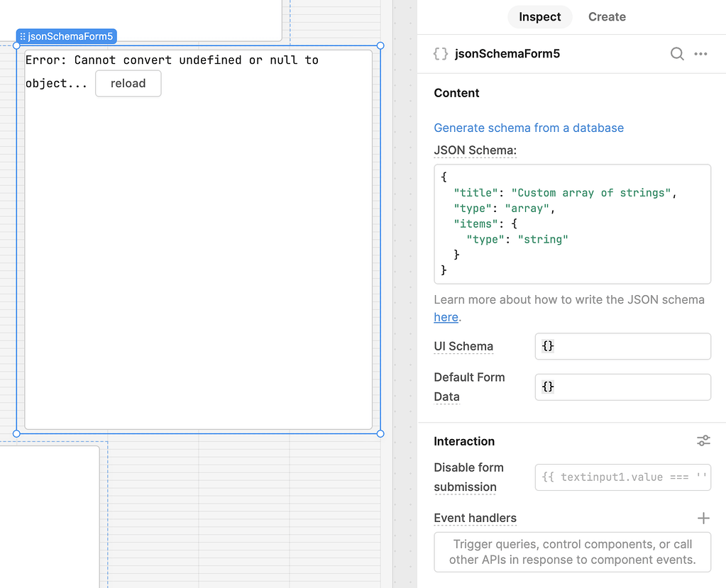Click the {} icon inside UI Schema field
This screenshot has height=588, width=726.
547,346
